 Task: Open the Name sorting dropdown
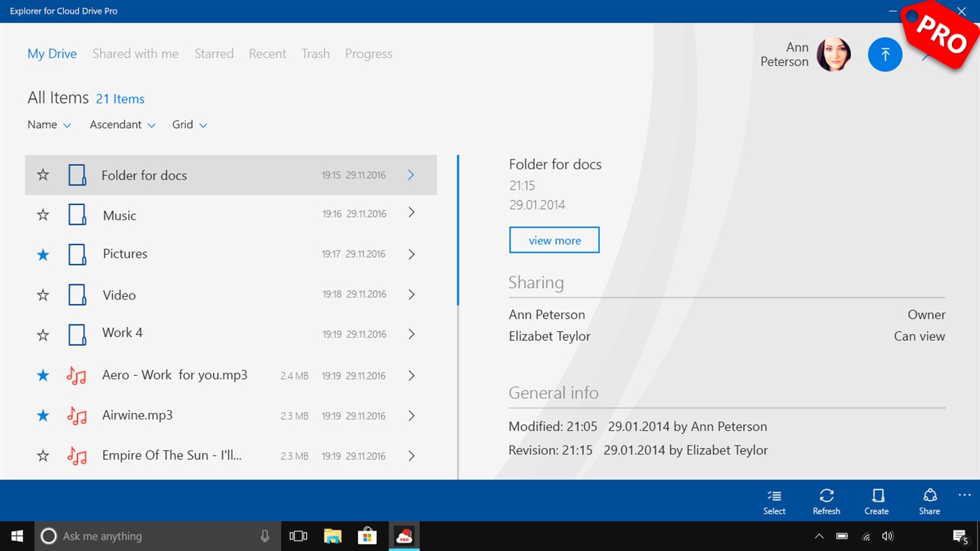pos(49,124)
